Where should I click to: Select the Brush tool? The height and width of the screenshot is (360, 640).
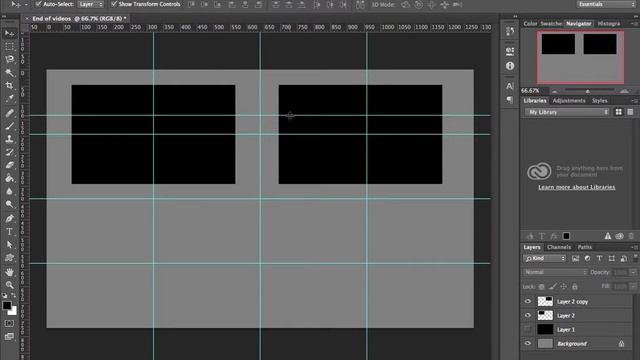pyautogui.click(x=9, y=126)
